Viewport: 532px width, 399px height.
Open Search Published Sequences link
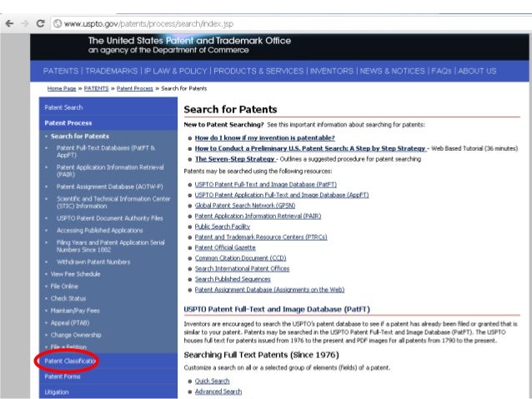point(233,279)
